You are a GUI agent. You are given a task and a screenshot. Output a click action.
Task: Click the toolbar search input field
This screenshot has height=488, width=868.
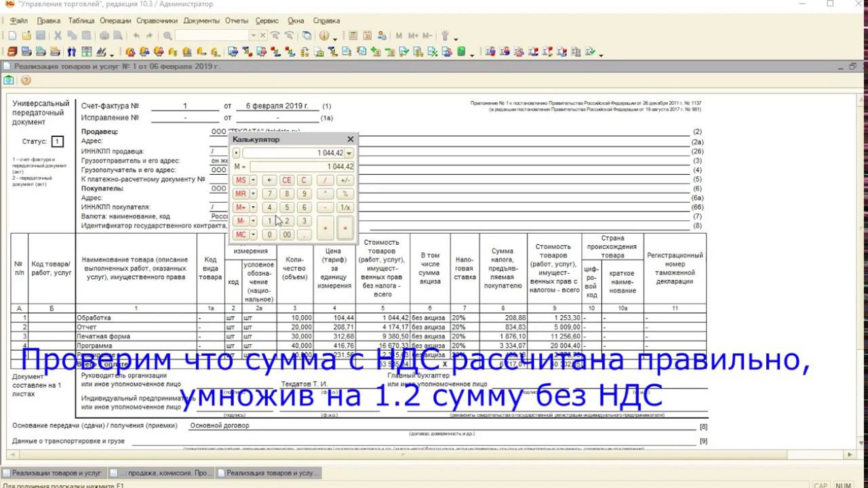(212, 35)
